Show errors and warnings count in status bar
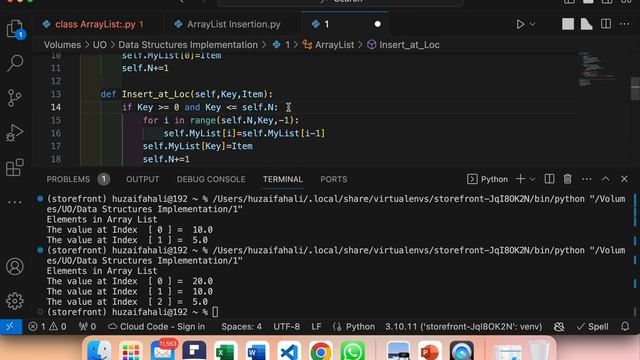The image size is (640, 360). point(47,327)
